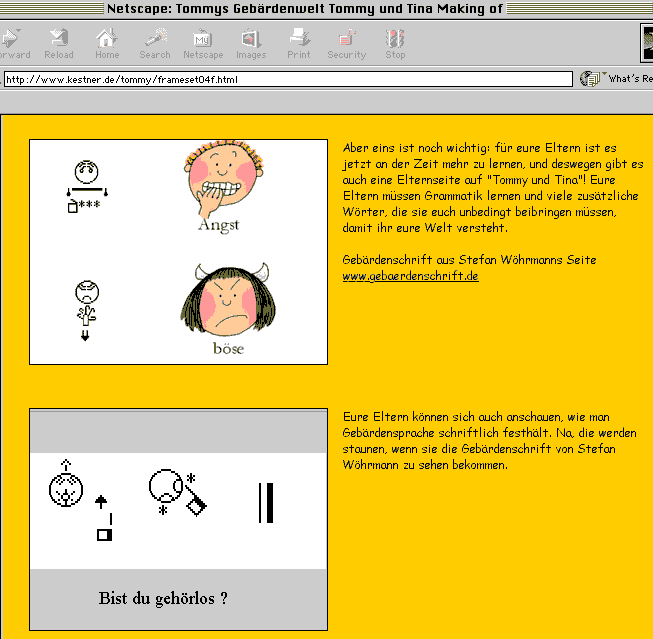Click the window title bar text
Screen dimensions: 653x639
(x=305, y=9)
